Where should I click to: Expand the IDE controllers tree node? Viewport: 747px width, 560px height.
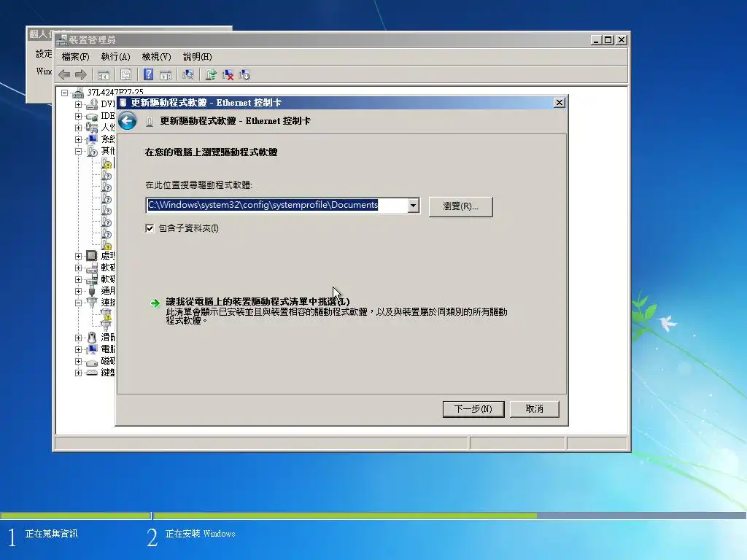tap(79, 116)
